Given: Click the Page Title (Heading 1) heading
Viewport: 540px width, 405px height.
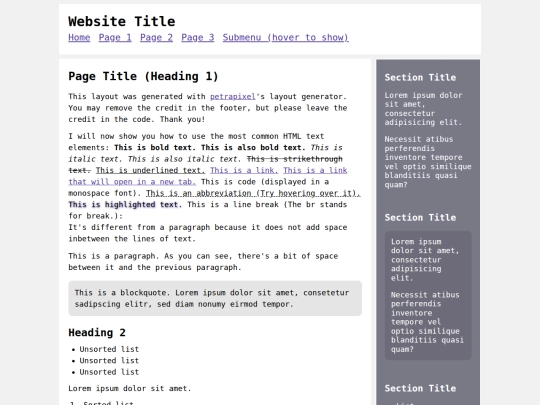Looking at the screenshot, I should click(143, 76).
